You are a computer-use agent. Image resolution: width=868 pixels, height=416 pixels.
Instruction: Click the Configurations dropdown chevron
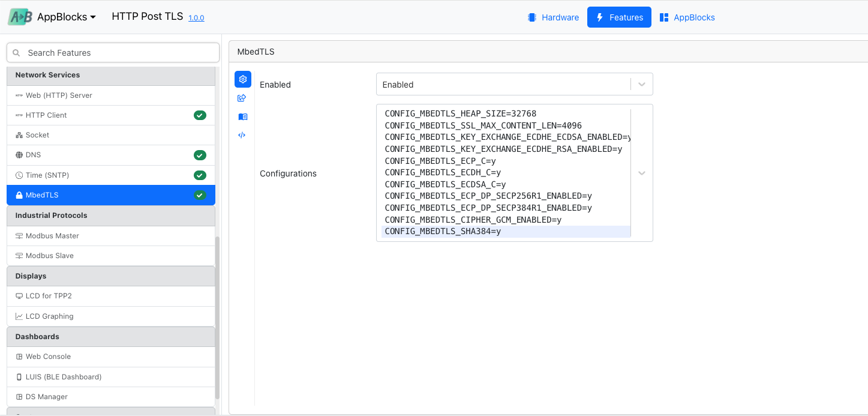tap(642, 173)
